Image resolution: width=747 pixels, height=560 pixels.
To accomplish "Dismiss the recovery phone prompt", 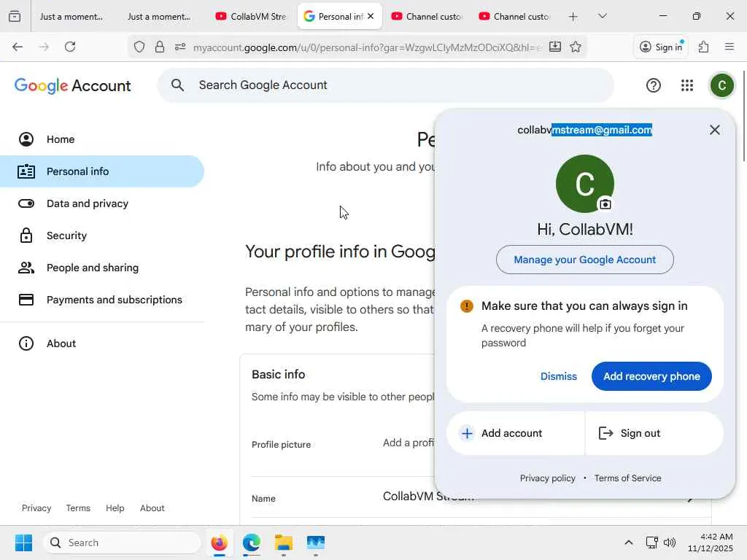I will [x=558, y=376].
